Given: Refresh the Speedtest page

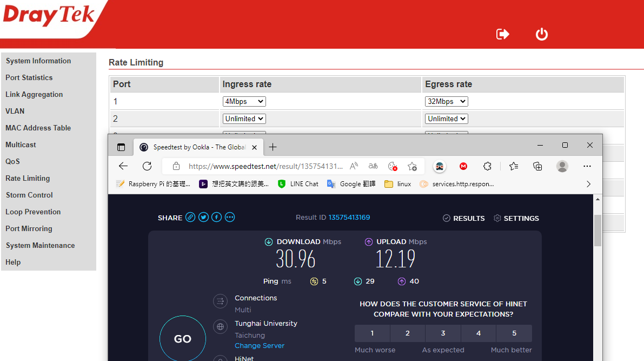Looking at the screenshot, I should coord(147,166).
